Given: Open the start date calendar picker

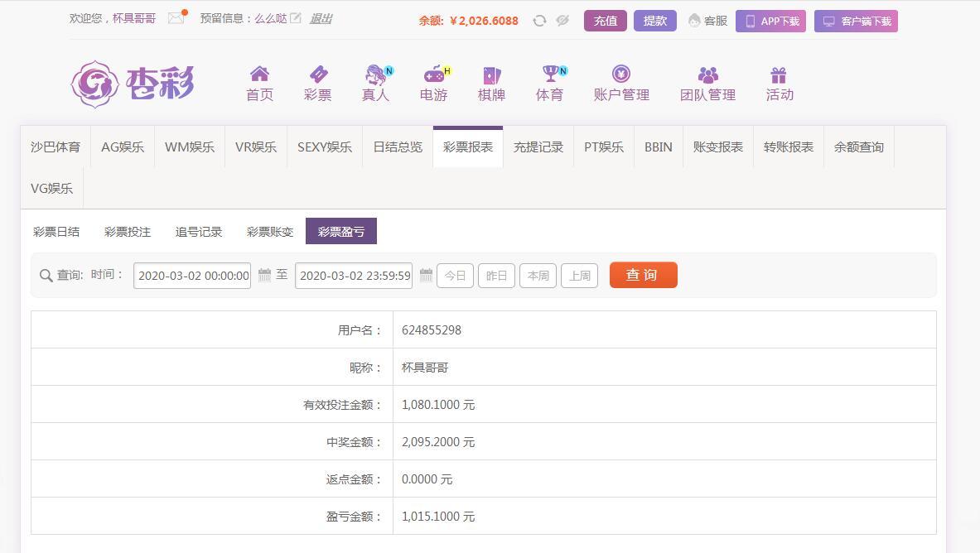Looking at the screenshot, I should (265, 275).
